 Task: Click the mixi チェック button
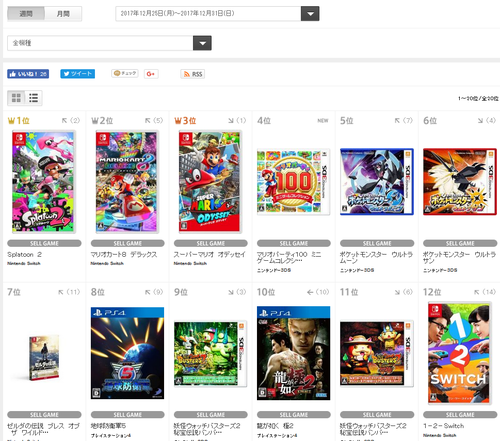click(125, 73)
